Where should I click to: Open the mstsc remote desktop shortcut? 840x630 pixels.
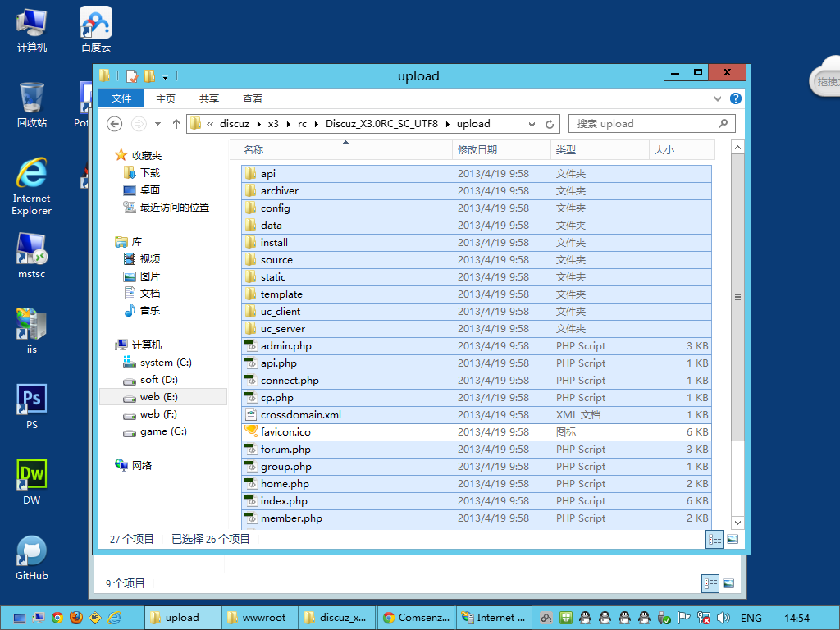tap(32, 256)
